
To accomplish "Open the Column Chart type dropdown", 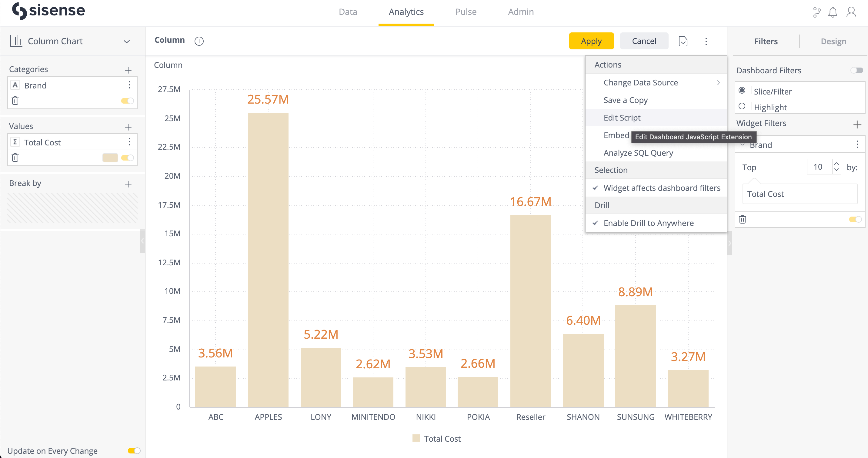I will [x=126, y=41].
